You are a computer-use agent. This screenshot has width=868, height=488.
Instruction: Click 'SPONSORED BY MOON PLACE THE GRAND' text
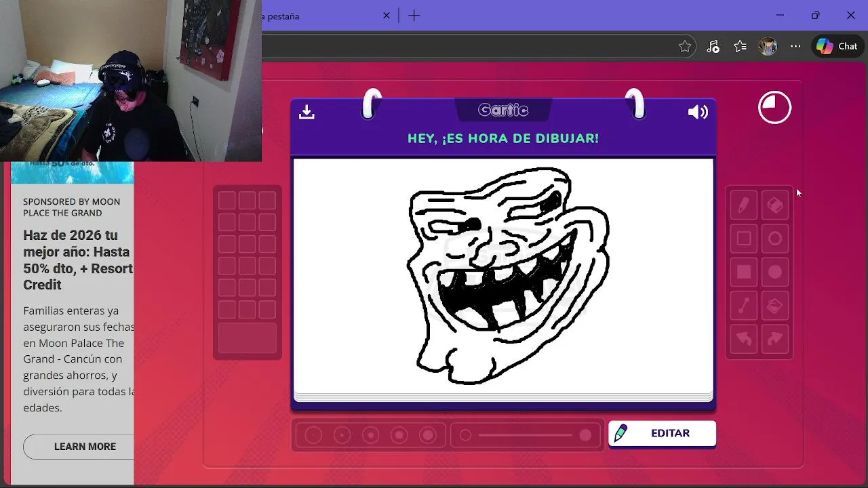tap(71, 207)
